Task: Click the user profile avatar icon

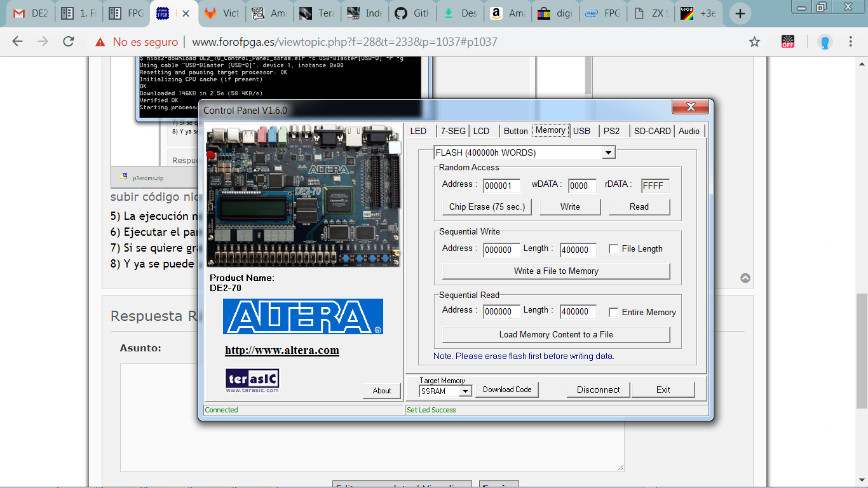Action: (824, 42)
